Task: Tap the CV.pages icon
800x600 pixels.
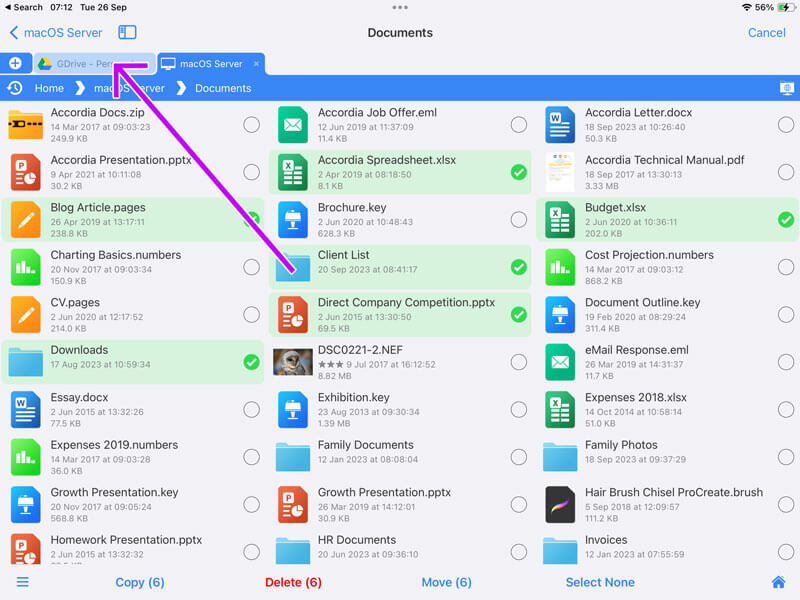Action: pos(26,315)
